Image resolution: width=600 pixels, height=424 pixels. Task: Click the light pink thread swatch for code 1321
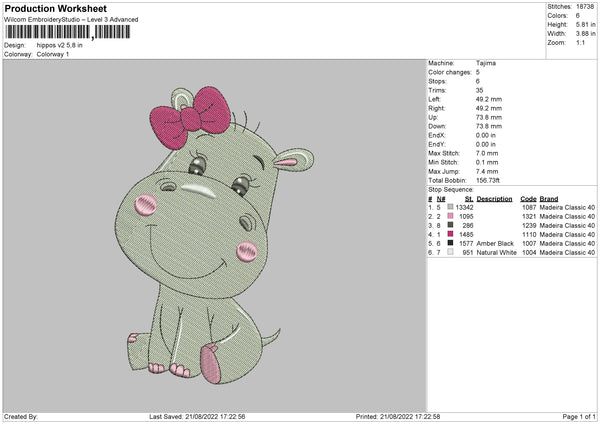click(x=450, y=216)
